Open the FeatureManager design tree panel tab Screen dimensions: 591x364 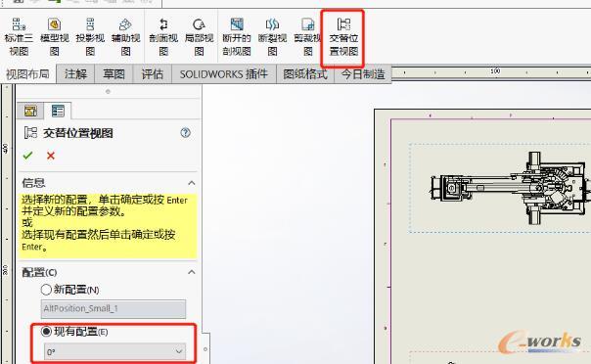point(30,111)
